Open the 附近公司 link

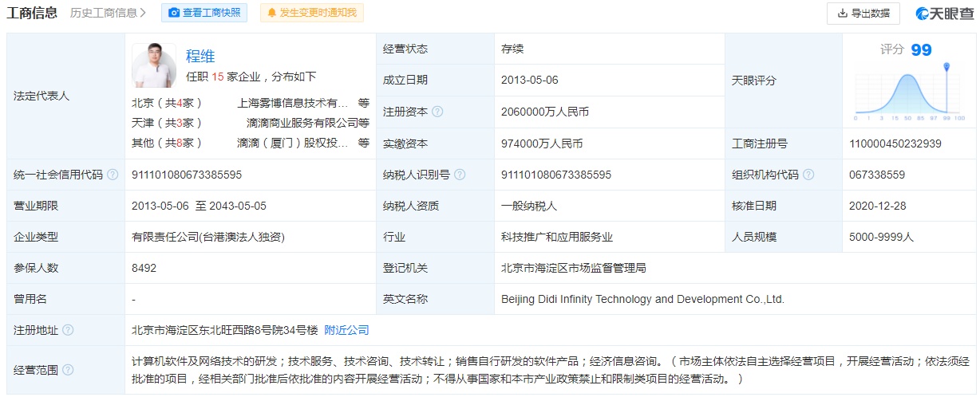pyautogui.click(x=346, y=330)
